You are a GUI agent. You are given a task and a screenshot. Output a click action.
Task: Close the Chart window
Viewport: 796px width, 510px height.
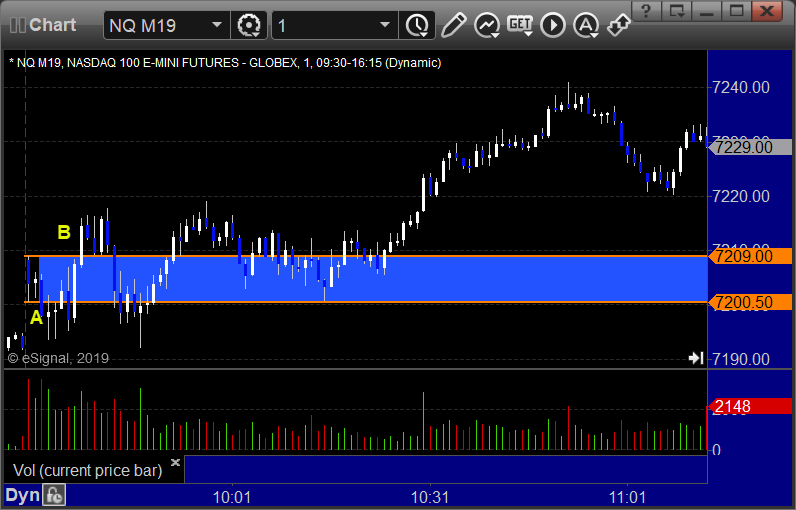point(767,11)
